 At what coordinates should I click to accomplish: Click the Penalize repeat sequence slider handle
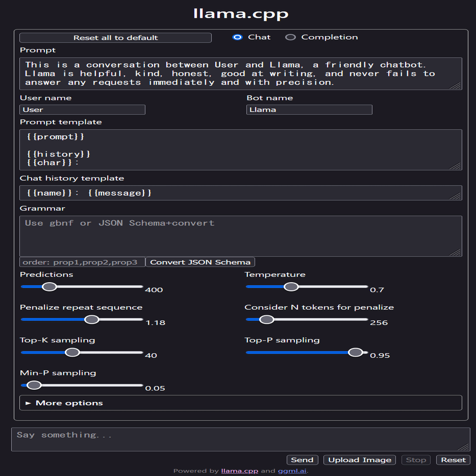click(x=92, y=319)
